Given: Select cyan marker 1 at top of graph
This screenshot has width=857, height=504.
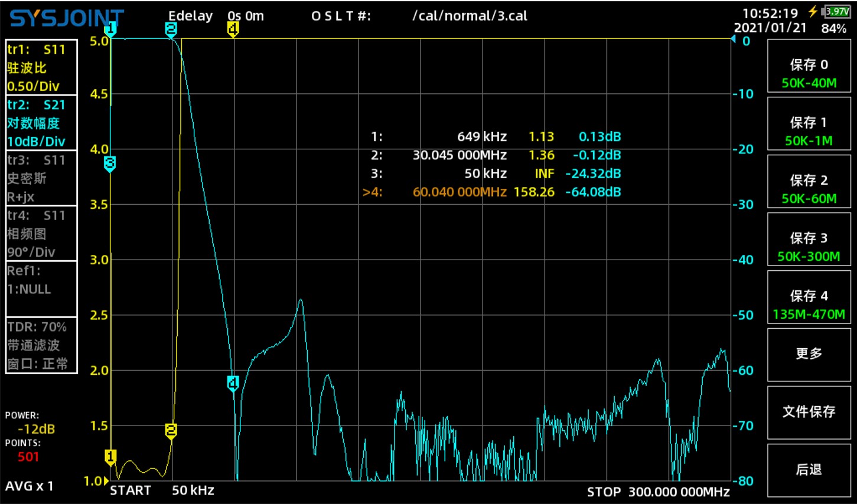Looking at the screenshot, I should click(110, 30).
